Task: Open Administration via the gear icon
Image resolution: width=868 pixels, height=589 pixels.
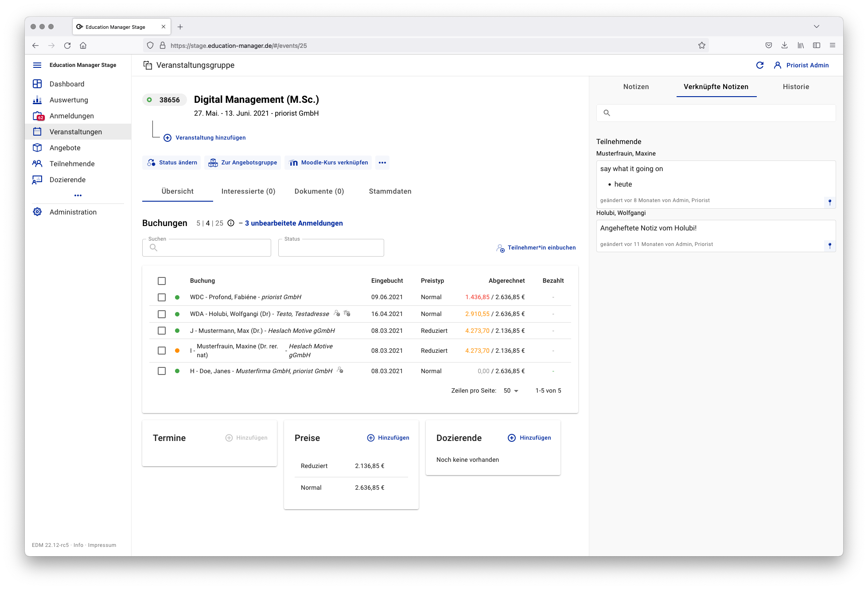Action: pyautogui.click(x=37, y=211)
